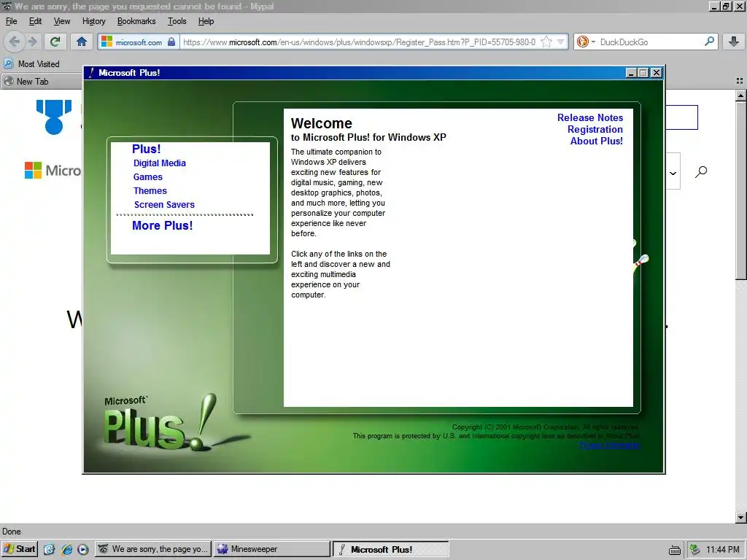Image resolution: width=747 pixels, height=560 pixels.
Task: Open the Registration link
Action: (x=595, y=130)
